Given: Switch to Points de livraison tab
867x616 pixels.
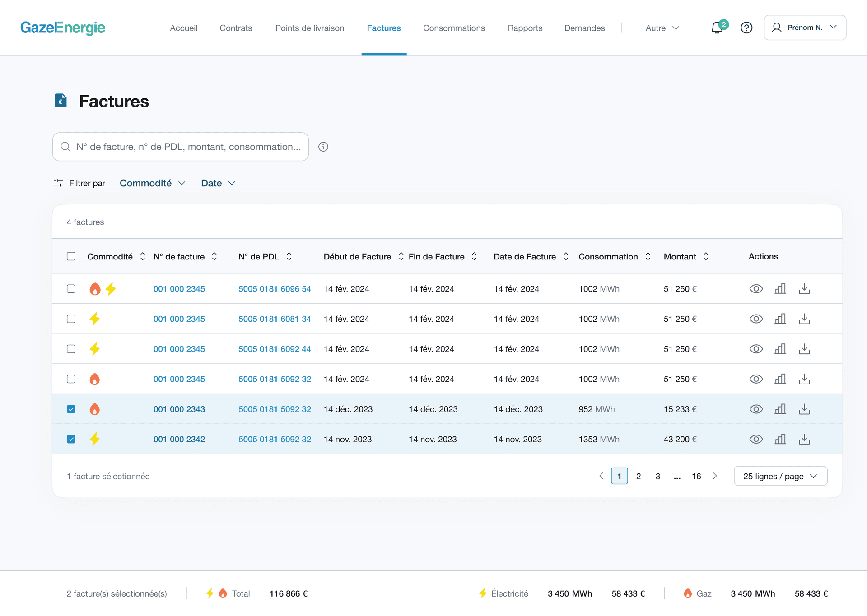Looking at the screenshot, I should pos(310,28).
